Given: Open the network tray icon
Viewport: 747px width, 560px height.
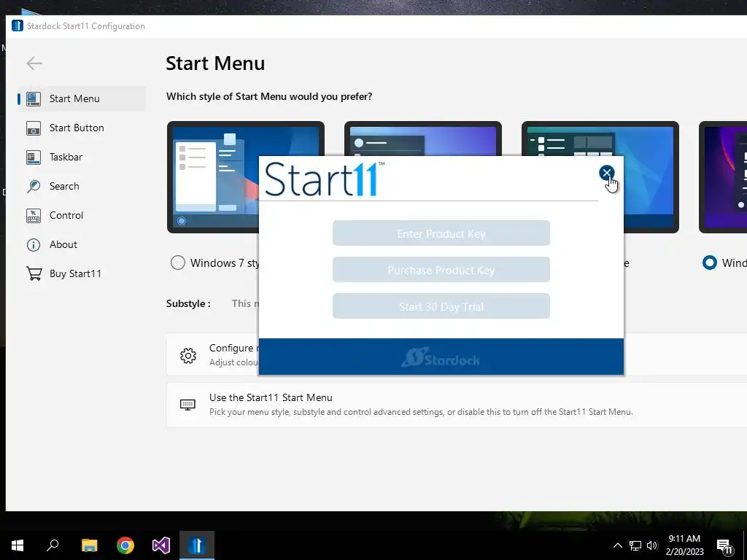Looking at the screenshot, I should click(x=635, y=545).
